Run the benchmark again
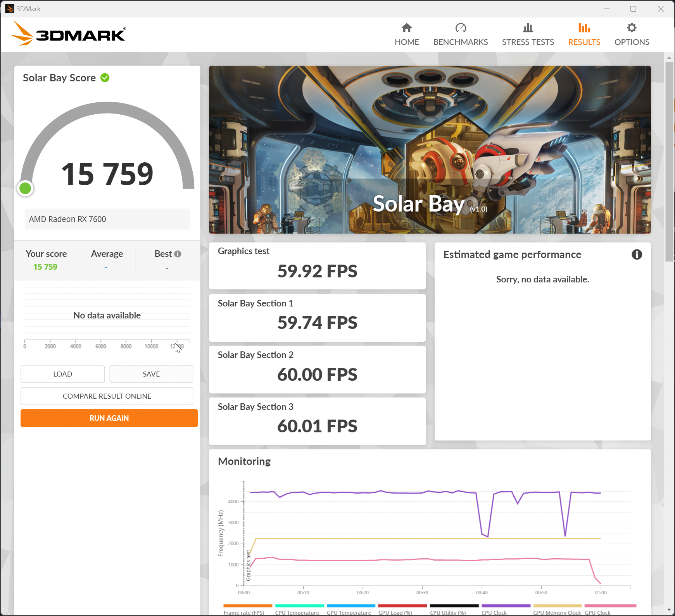This screenshot has height=616, width=675. 109,418
